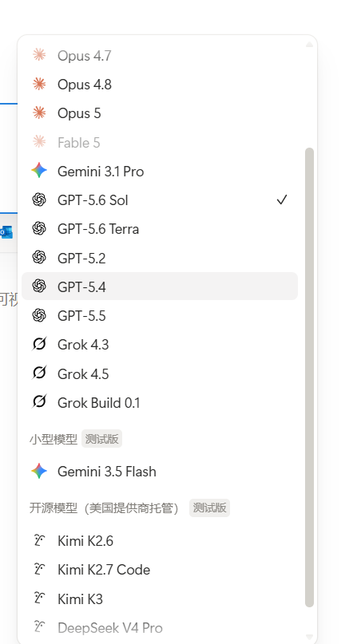The width and height of the screenshot is (361, 644).
Task: Click the 测试版 badge beside 小型模型
Action: (x=102, y=439)
